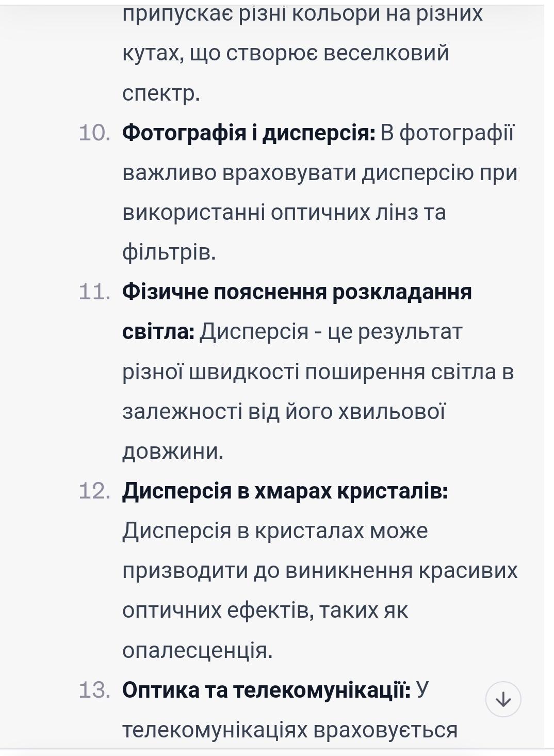Click the heading 'Оптика та телекомунікації:'
Screen dimensions: 554x756
266,690
